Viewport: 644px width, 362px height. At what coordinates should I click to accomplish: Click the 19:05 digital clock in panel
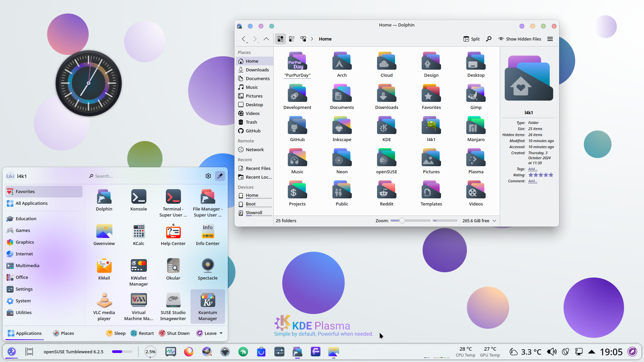coord(611,352)
